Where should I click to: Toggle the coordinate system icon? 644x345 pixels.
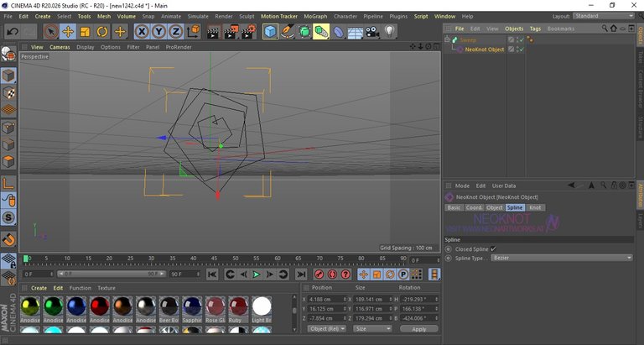click(193, 32)
